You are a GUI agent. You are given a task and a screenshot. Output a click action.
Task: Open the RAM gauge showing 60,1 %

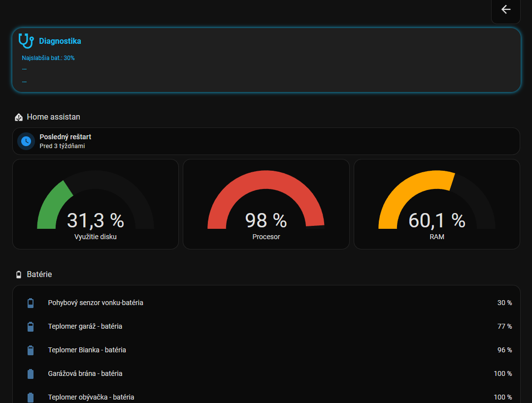436,204
